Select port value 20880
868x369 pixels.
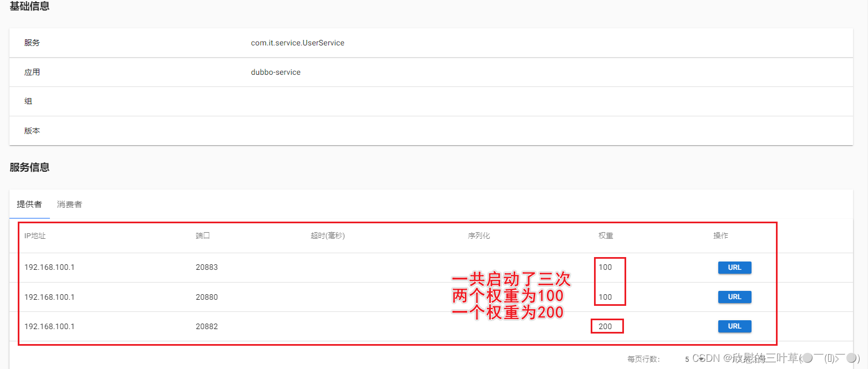(207, 297)
